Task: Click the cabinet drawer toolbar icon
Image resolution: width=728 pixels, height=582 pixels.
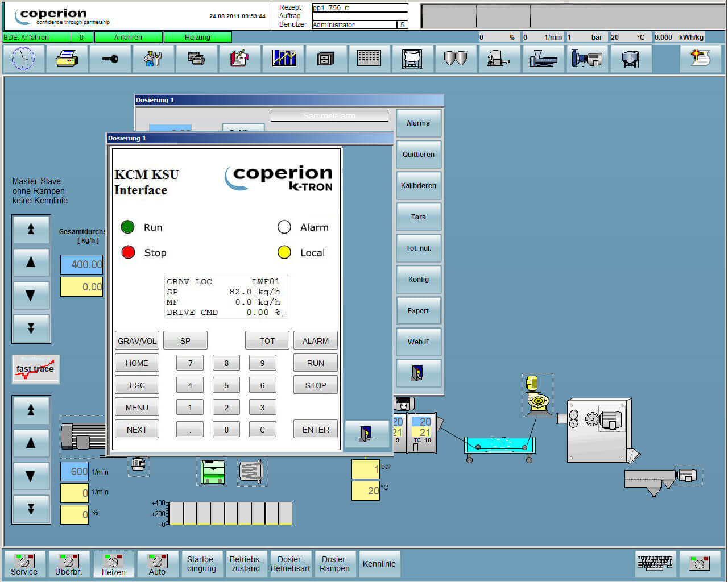Action: [x=326, y=59]
